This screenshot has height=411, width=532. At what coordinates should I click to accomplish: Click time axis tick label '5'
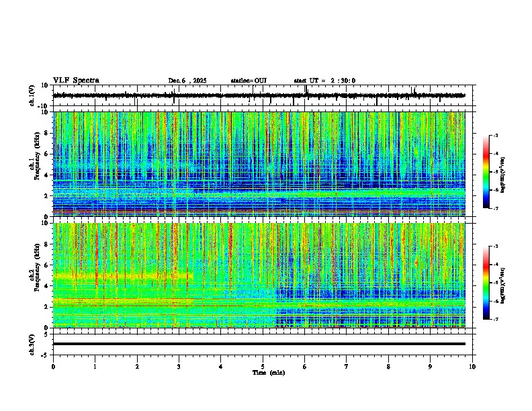[263, 367]
